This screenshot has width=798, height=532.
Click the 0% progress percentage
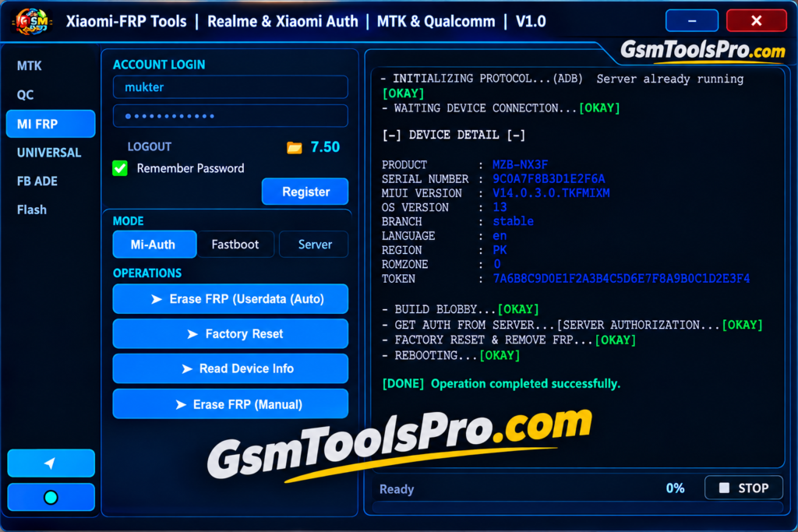pyautogui.click(x=675, y=488)
